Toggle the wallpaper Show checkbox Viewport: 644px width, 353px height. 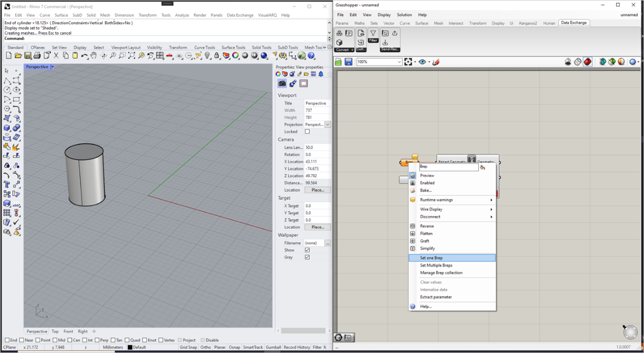[x=307, y=250]
